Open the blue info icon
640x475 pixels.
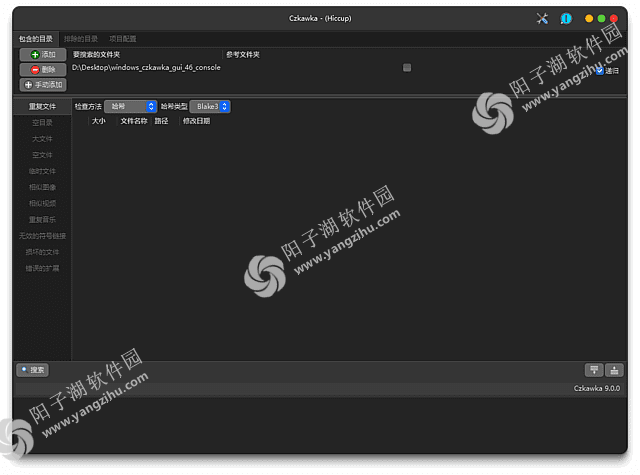566,18
